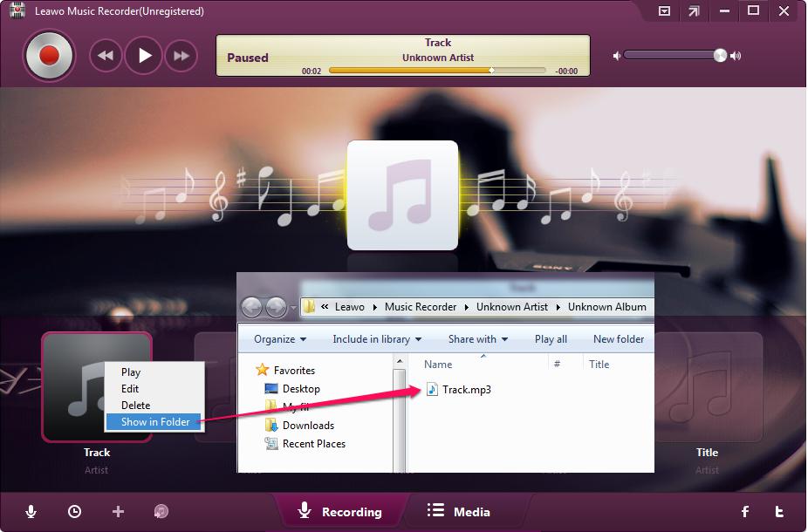Open the Include in library dropdown
This screenshot has height=532, width=808.
pyautogui.click(x=377, y=339)
